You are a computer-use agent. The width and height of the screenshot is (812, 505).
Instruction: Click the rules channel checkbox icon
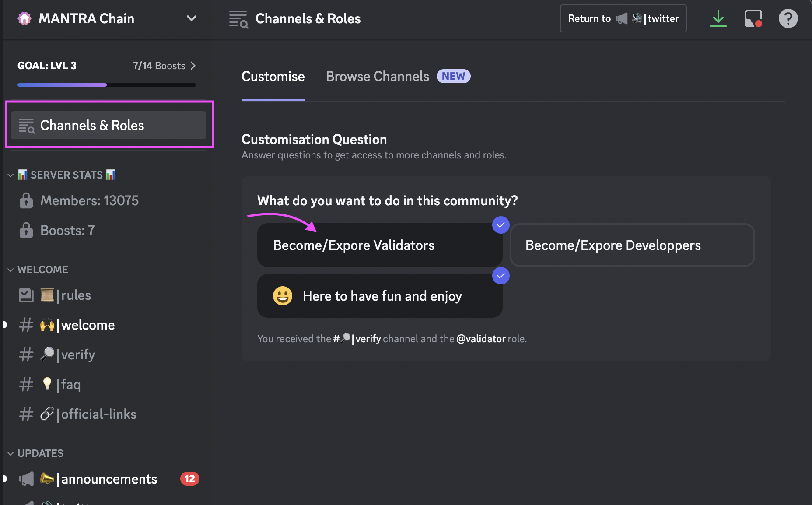[x=26, y=295]
